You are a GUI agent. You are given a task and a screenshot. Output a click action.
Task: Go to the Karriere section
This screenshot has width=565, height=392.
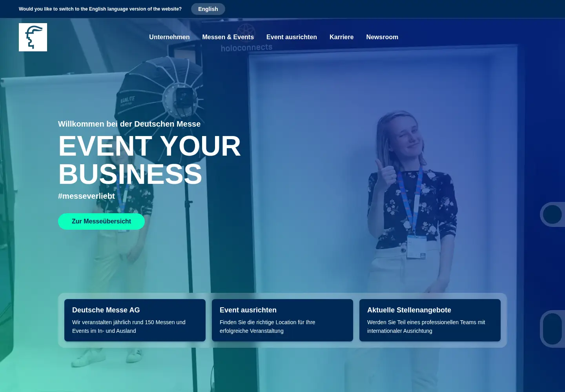click(x=341, y=37)
